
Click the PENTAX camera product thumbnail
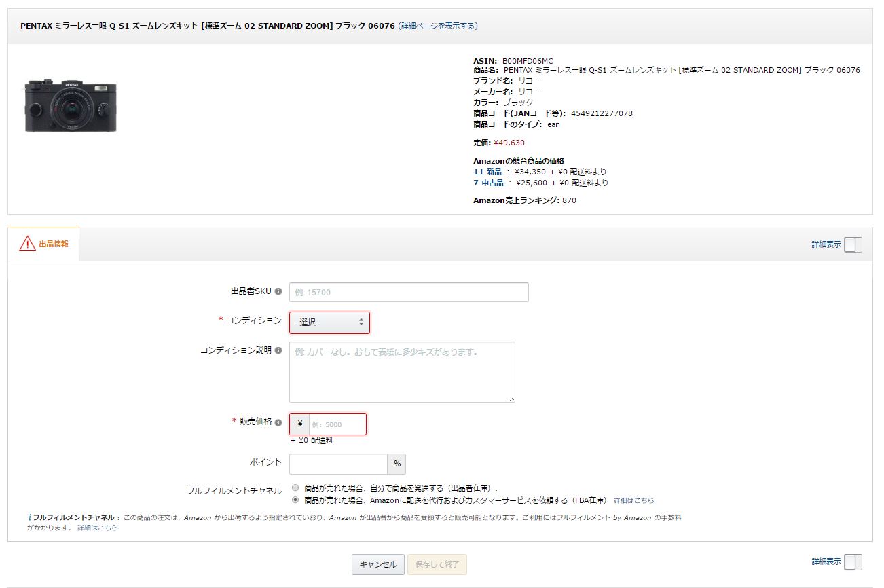[x=71, y=105]
